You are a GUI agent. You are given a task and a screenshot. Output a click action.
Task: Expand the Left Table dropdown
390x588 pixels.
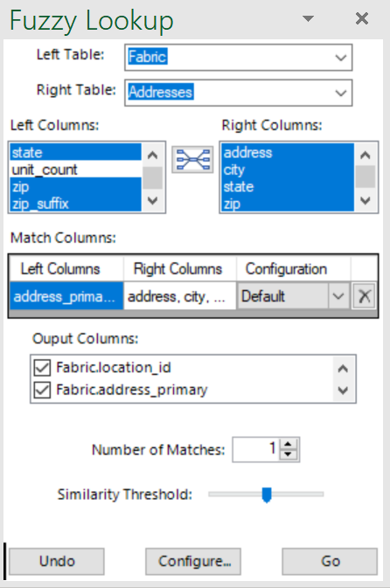341,58
